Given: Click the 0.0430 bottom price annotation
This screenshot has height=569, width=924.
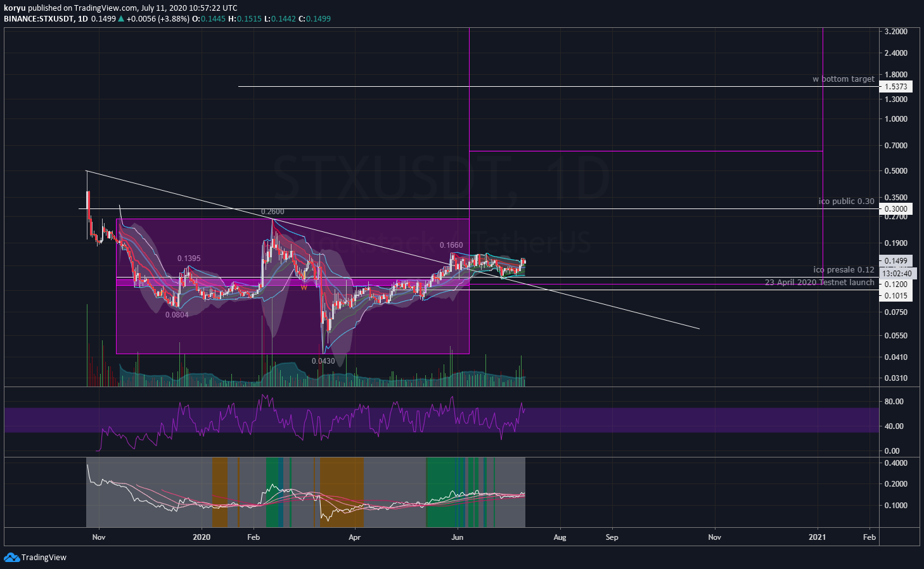Looking at the screenshot, I should [x=323, y=361].
